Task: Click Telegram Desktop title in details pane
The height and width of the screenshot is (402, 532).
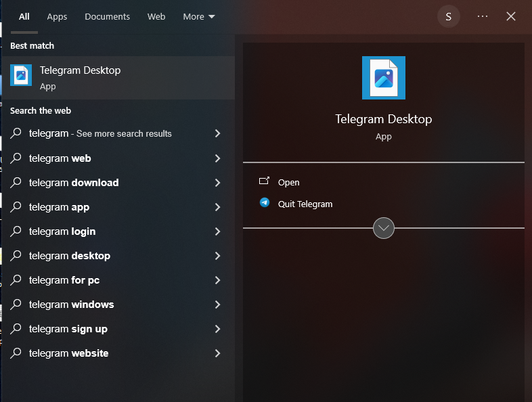Action: tap(383, 119)
